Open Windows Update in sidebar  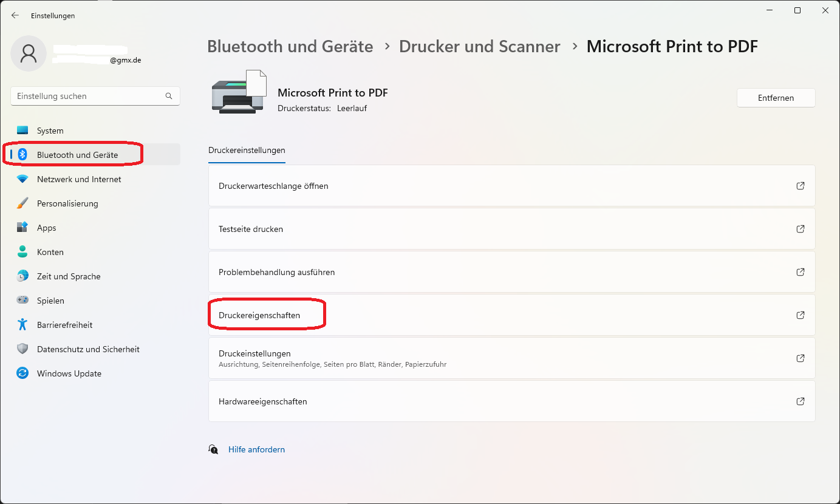click(69, 373)
